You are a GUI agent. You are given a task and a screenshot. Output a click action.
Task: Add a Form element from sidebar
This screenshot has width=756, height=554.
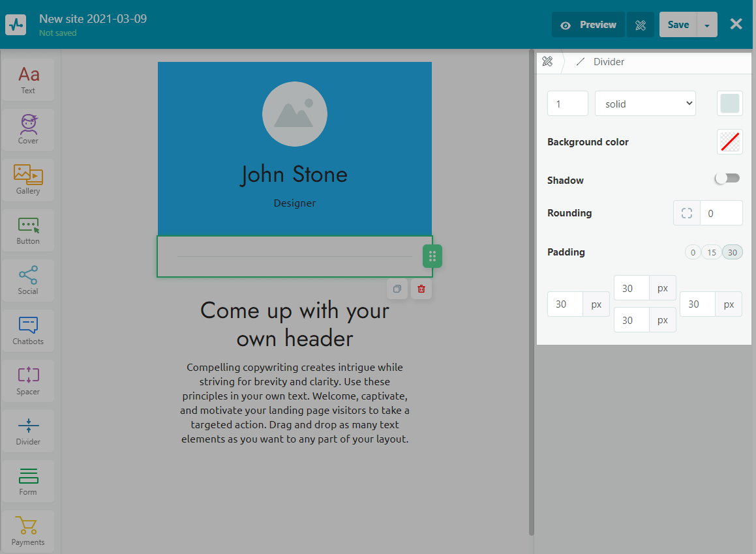28,481
